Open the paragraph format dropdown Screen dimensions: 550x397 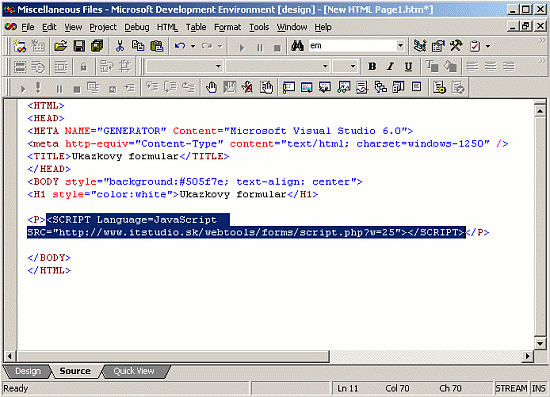click(x=218, y=66)
